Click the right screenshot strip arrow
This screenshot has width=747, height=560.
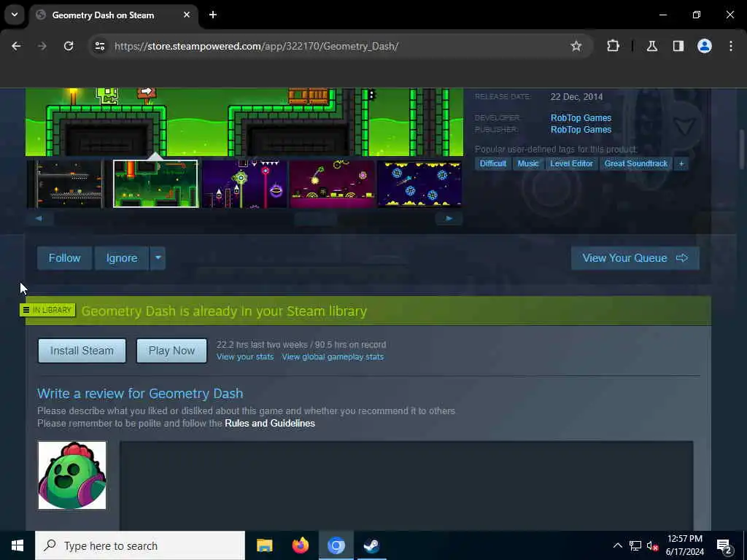pos(449,219)
